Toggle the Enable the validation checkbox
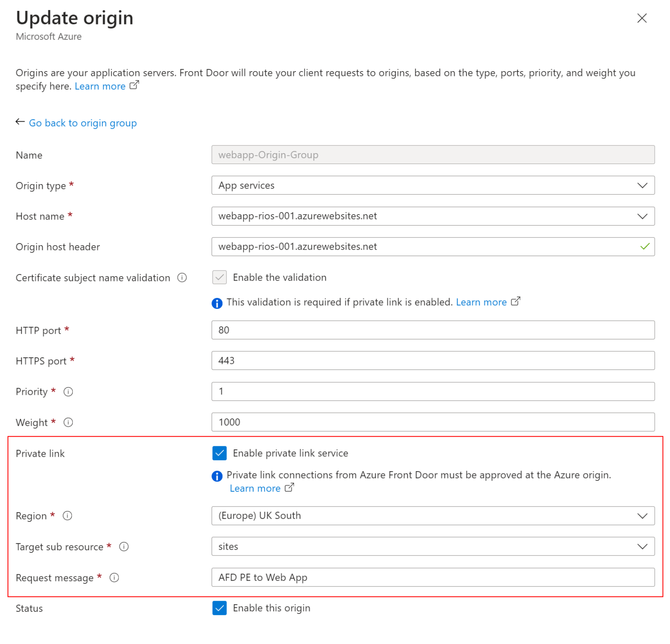Screen dimensions: 670x644 click(219, 277)
